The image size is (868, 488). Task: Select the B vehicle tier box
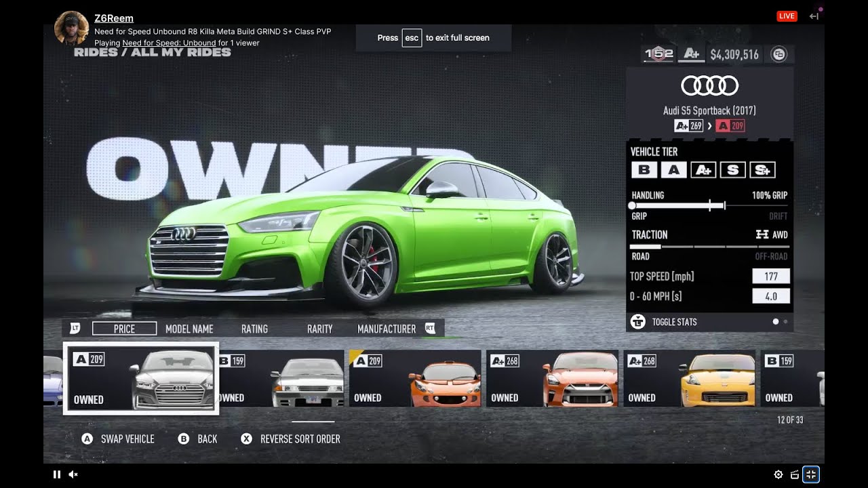tap(644, 170)
